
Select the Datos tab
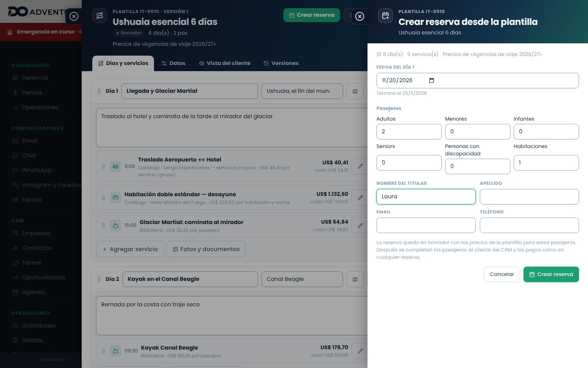tap(174, 63)
